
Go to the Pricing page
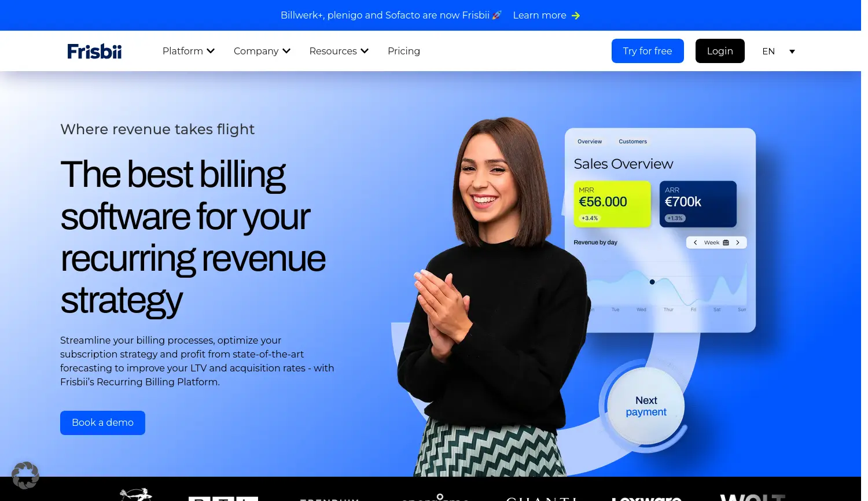pyautogui.click(x=404, y=51)
